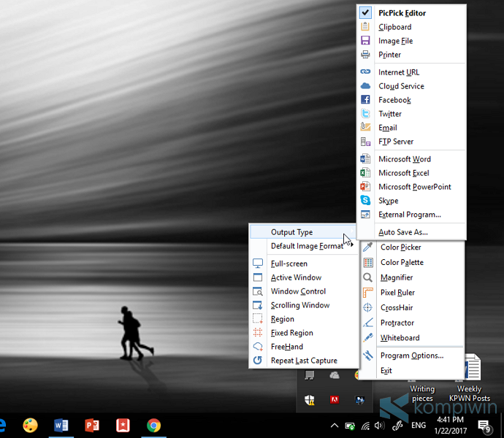Select the Twitter bird icon

click(x=365, y=113)
